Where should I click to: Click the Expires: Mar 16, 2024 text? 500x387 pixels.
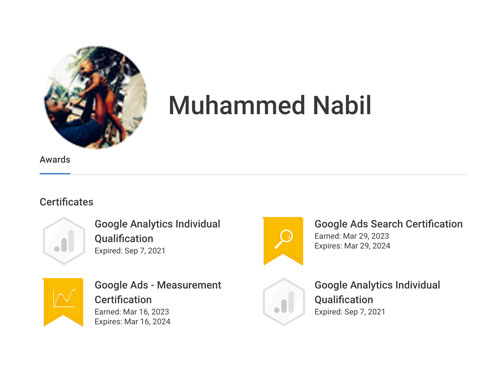click(132, 322)
